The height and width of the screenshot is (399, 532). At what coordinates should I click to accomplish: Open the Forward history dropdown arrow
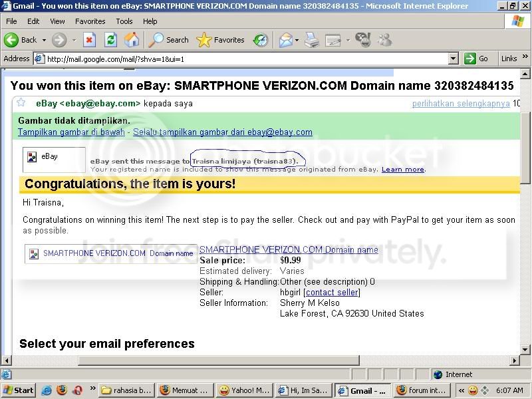coord(74,40)
